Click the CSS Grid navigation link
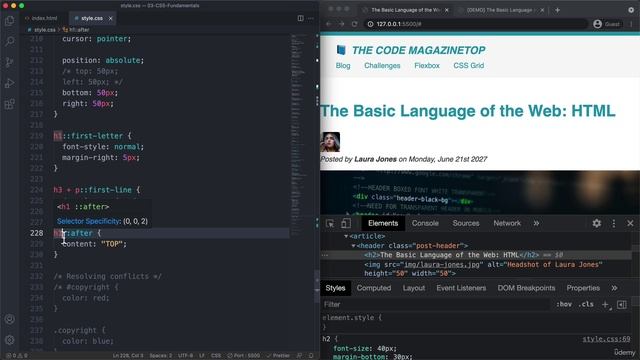 [x=469, y=66]
